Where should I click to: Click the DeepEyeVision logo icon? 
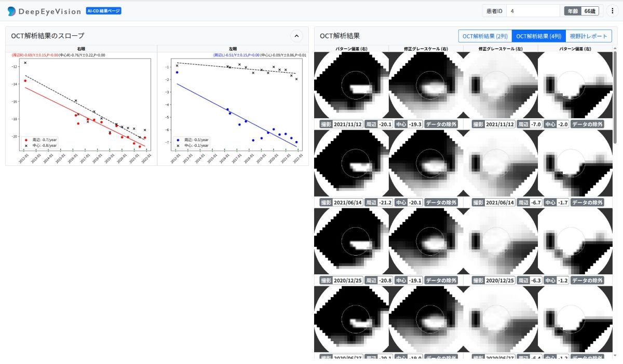[11, 11]
